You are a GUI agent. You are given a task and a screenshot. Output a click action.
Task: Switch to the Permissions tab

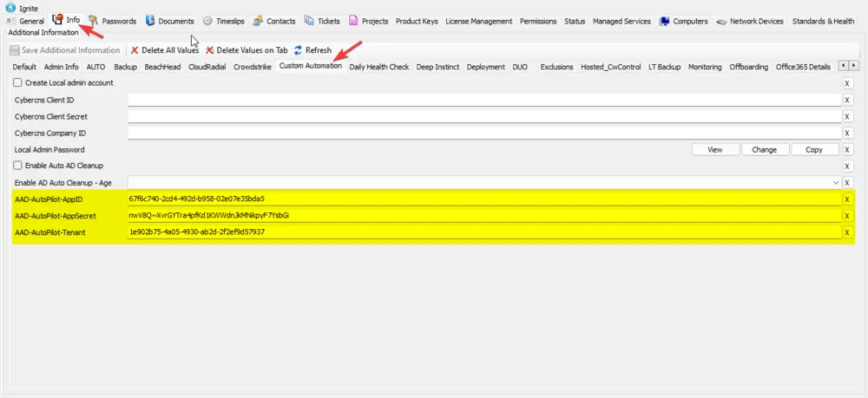(x=538, y=21)
